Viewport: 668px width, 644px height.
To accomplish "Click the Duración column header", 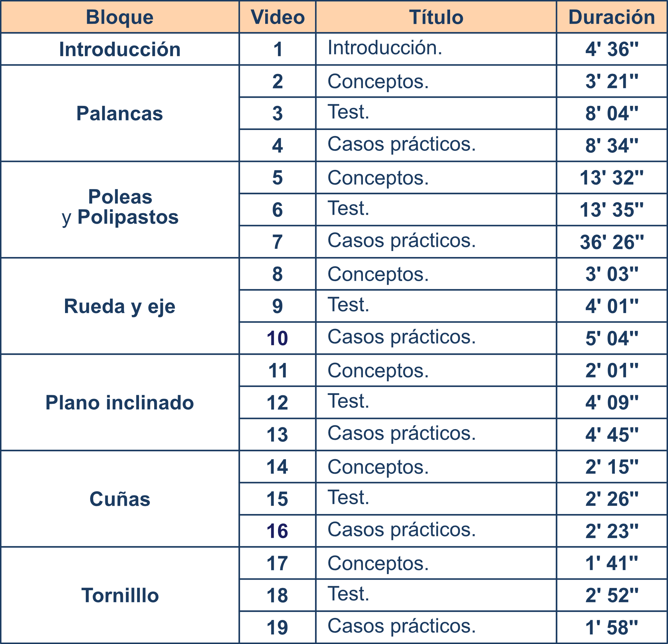I will 612,17.
